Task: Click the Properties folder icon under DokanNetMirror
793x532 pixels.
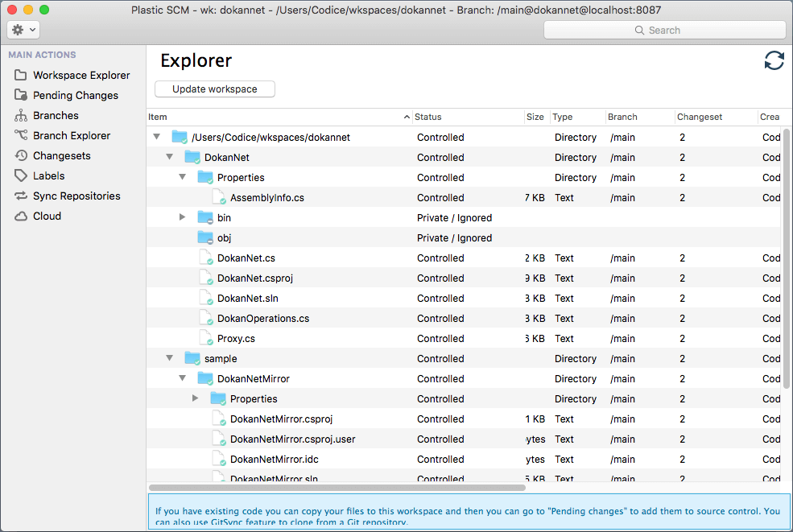Action: [x=218, y=398]
